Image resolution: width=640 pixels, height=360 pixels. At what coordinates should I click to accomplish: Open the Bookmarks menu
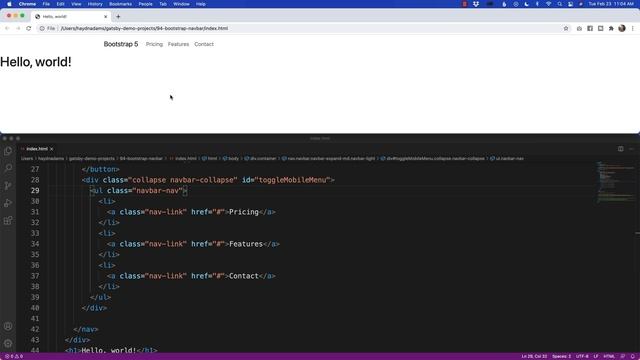coord(120,4)
